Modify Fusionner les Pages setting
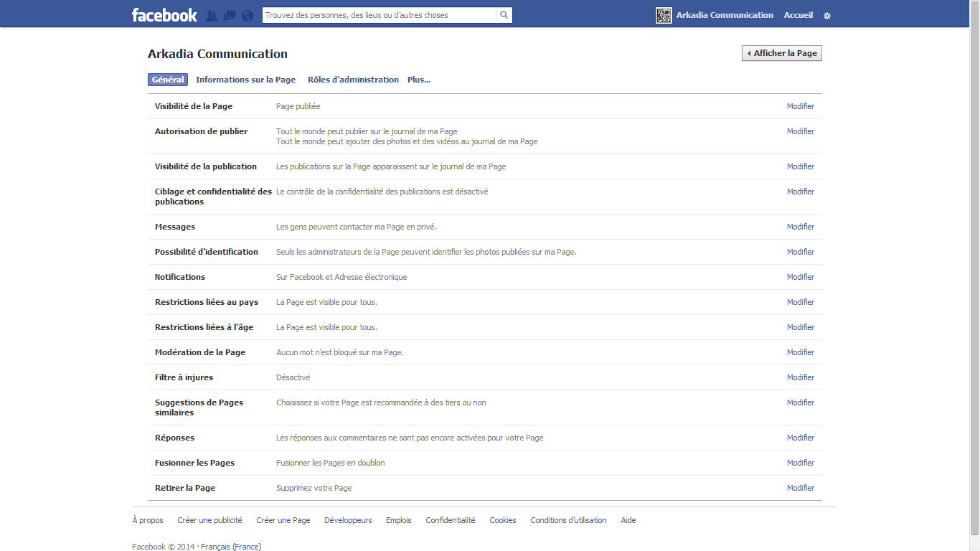 tap(801, 463)
